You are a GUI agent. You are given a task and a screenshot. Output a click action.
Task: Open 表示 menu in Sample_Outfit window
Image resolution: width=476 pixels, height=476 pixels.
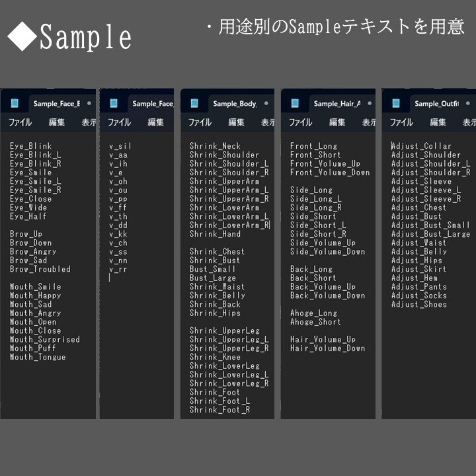point(469,122)
